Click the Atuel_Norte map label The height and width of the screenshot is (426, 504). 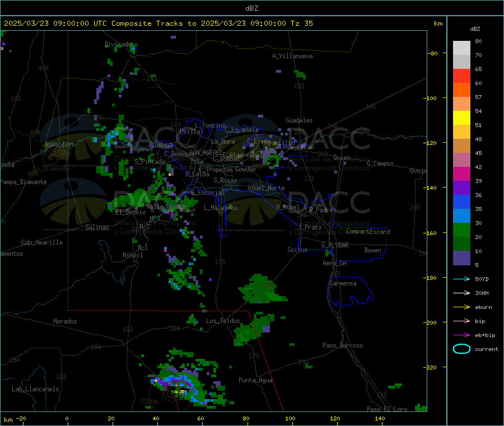(266, 188)
